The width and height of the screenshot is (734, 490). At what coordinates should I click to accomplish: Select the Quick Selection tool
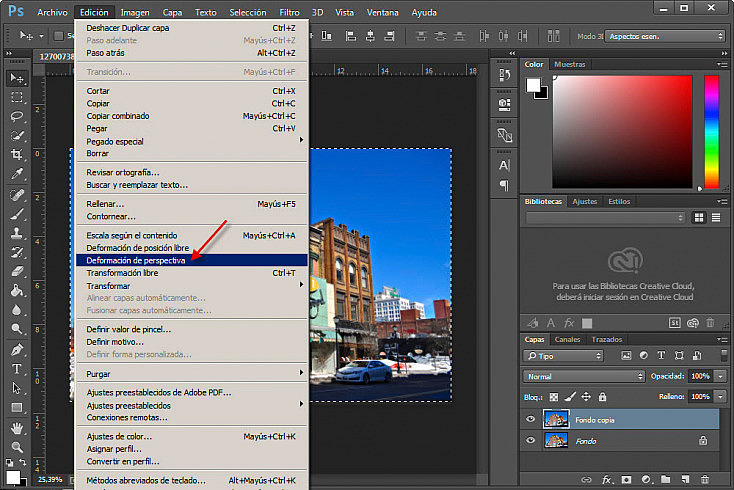[17, 136]
